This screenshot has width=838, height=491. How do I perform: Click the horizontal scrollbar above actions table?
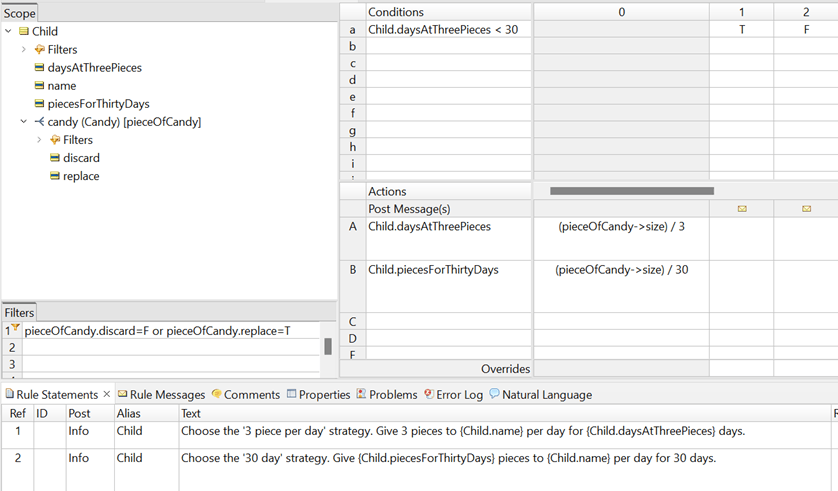[x=631, y=191]
